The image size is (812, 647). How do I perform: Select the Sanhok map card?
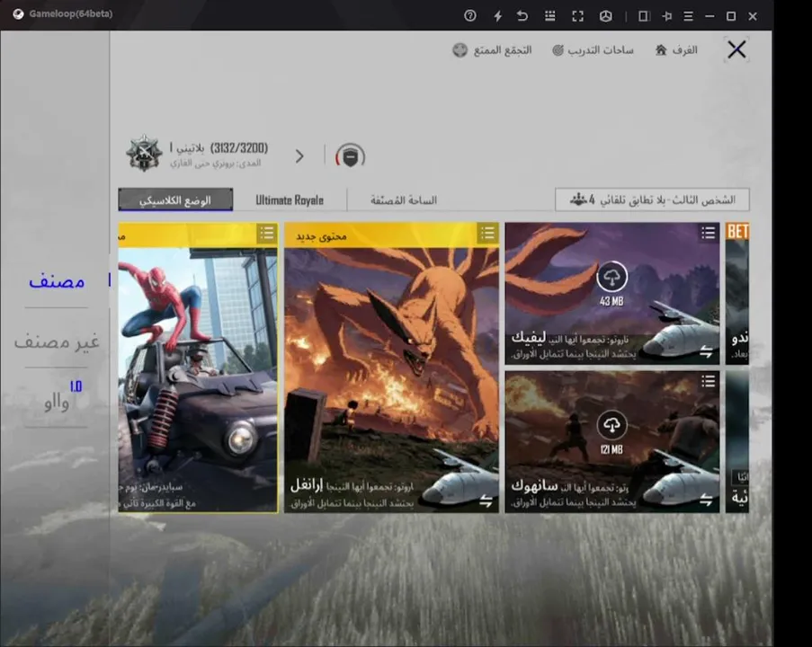[612, 441]
